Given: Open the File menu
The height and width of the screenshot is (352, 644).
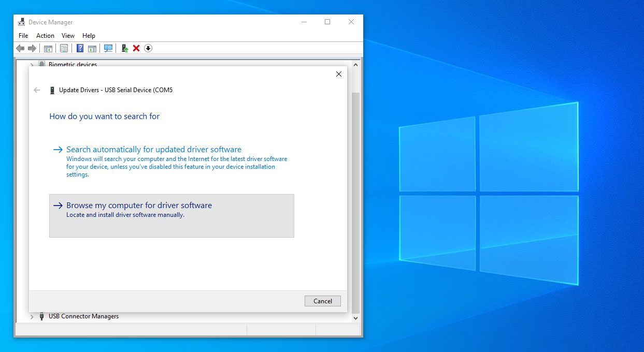Looking at the screenshot, I should click(x=23, y=36).
